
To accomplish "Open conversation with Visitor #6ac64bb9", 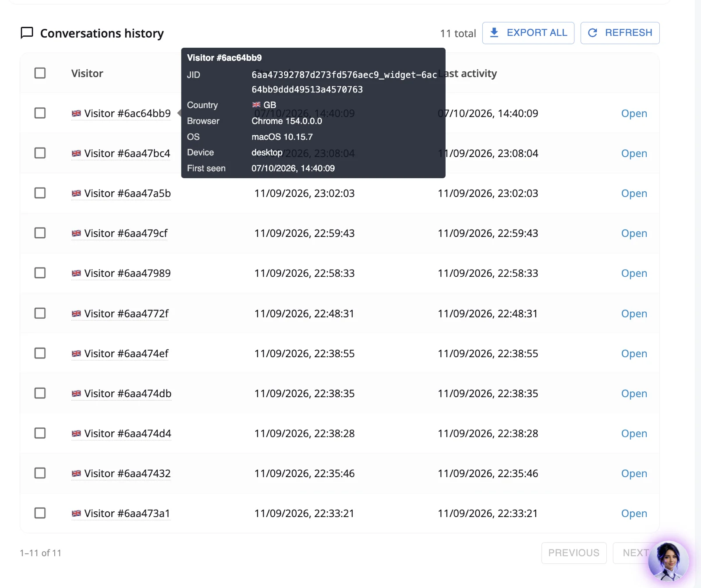I will [x=634, y=113].
